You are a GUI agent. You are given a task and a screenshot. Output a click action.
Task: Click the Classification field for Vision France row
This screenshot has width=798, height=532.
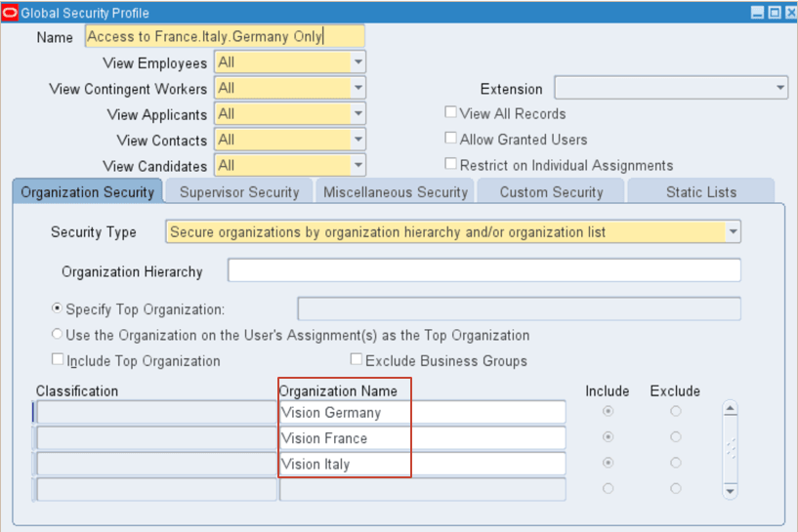click(156, 438)
